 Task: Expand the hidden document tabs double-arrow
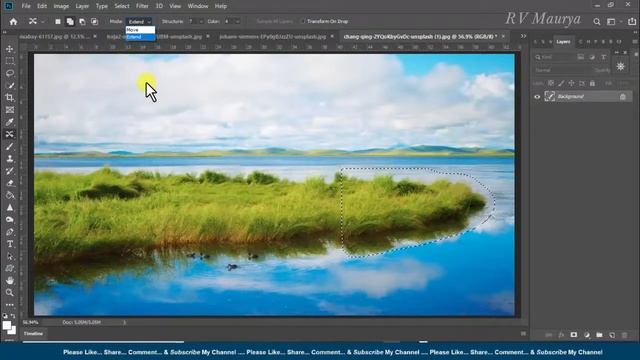pyautogui.click(x=523, y=36)
